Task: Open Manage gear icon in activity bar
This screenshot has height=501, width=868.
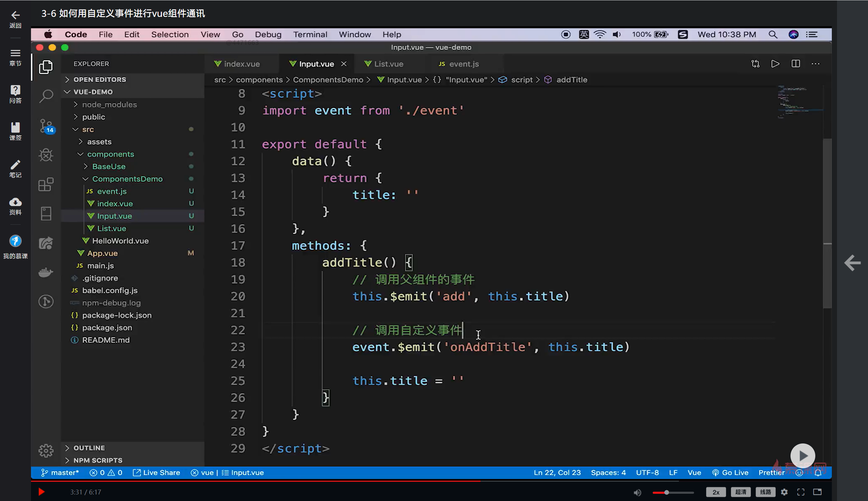Action: (46, 450)
